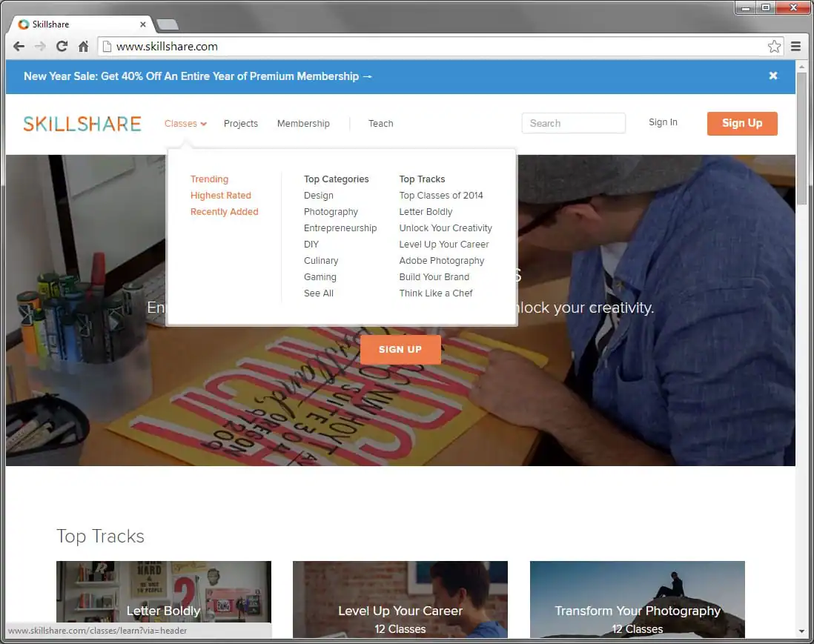
Task: Open Level Up Your Career track thumbnail
Action: (400, 599)
